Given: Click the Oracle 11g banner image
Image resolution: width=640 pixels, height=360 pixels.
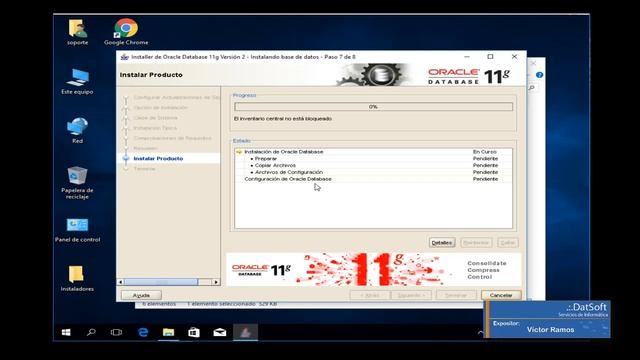Looking at the screenshot, I should [373, 269].
